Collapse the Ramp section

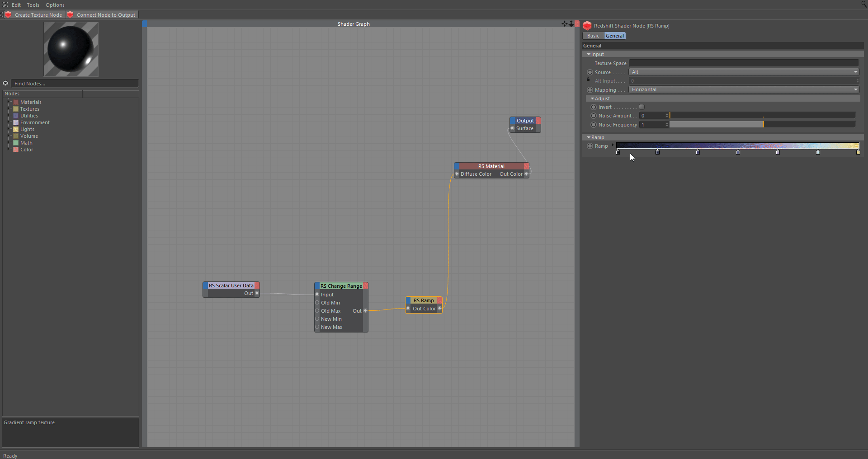(589, 137)
